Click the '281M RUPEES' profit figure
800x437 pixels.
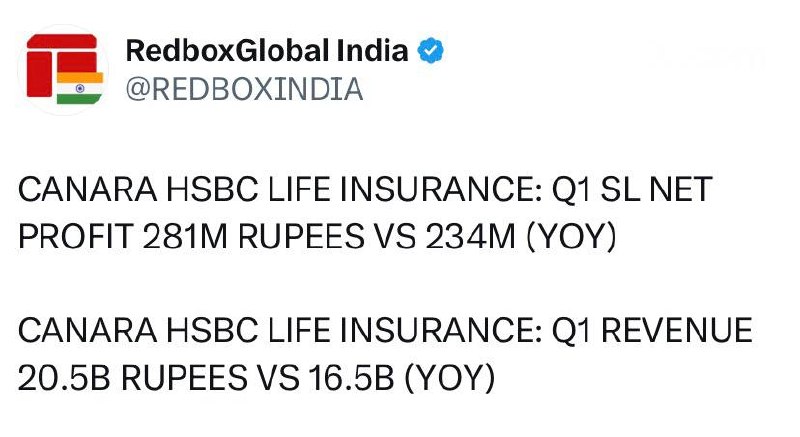click(x=254, y=237)
